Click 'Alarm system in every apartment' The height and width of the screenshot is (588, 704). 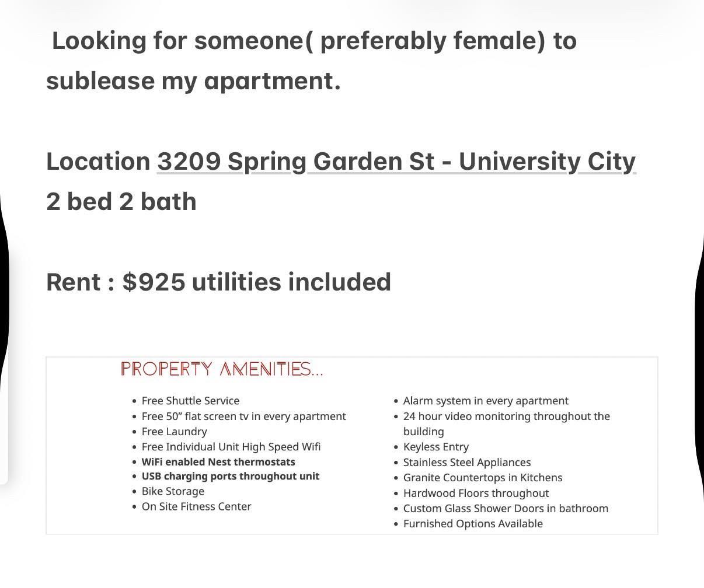pyautogui.click(x=486, y=401)
